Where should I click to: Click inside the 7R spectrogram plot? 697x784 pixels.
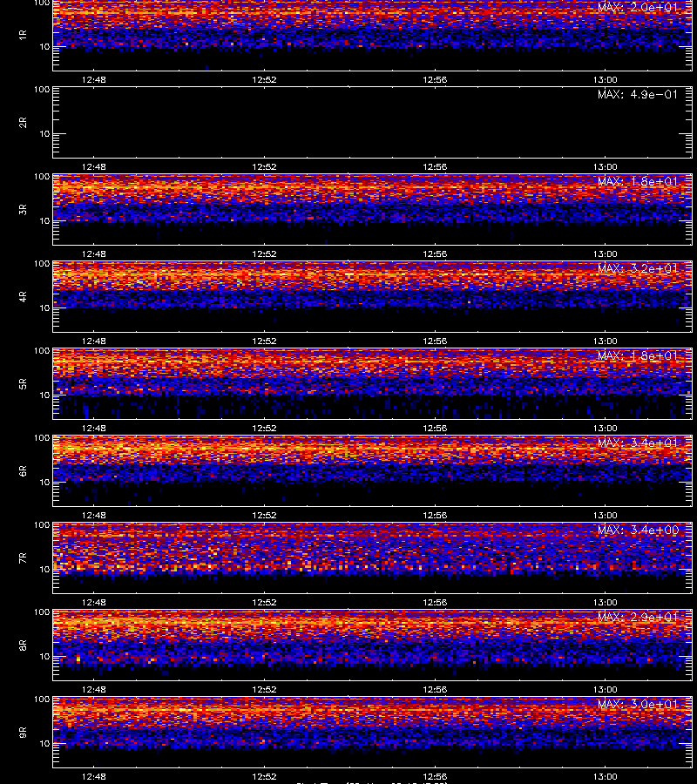point(372,558)
